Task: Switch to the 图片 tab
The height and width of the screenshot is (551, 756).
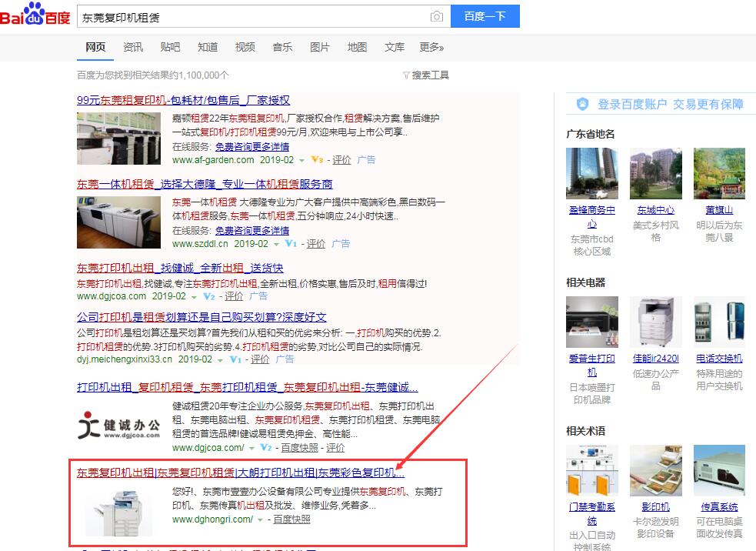Action: pos(320,47)
